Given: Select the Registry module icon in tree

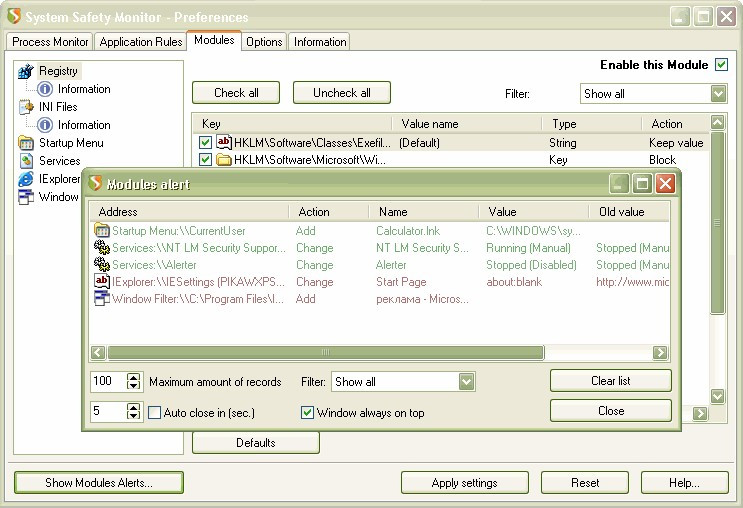Looking at the screenshot, I should [x=26, y=71].
